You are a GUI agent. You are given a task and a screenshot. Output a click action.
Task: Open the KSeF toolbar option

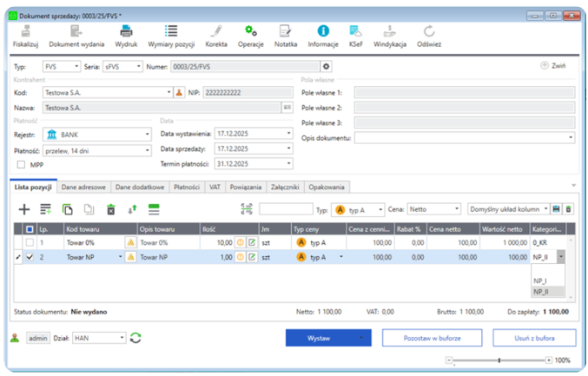pyautogui.click(x=356, y=32)
